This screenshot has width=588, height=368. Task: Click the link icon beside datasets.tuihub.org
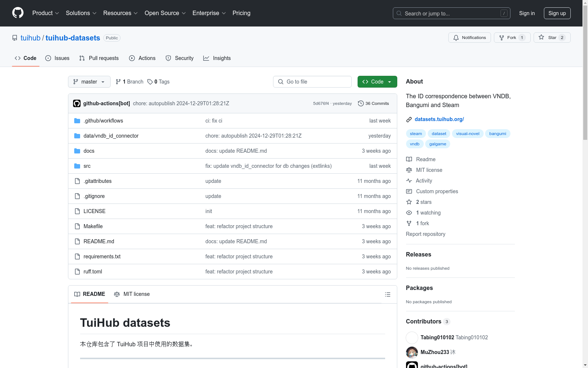409,119
